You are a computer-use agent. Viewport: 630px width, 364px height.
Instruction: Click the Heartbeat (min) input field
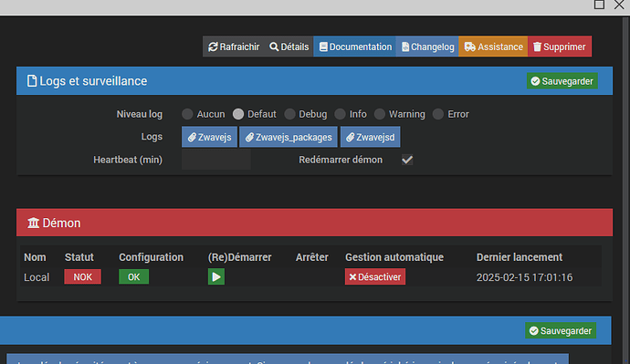216,160
